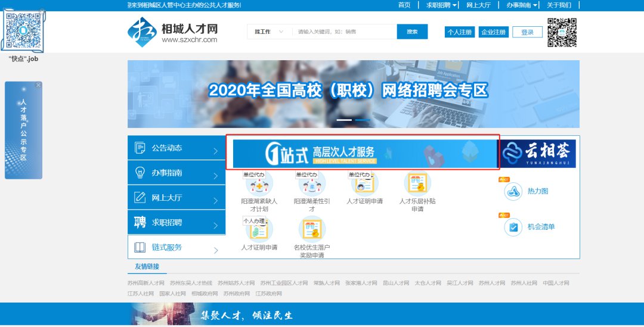The height and width of the screenshot is (327, 644).
Task: Open the 人才落户公示专区 side banner
Action: (23, 130)
